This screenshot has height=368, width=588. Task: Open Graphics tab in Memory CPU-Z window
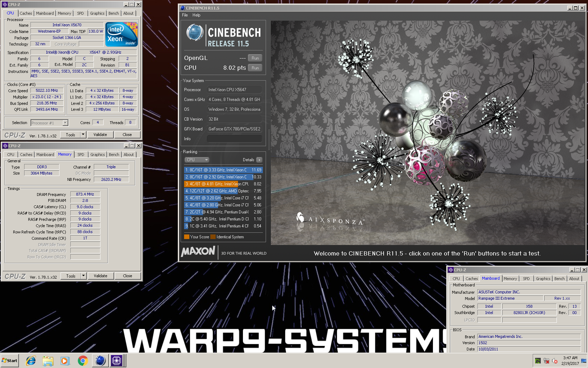coord(98,155)
